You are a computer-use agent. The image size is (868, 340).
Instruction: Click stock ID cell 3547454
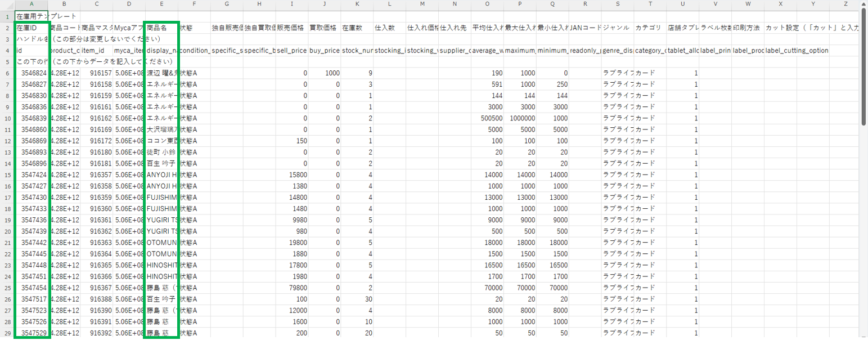click(32, 288)
